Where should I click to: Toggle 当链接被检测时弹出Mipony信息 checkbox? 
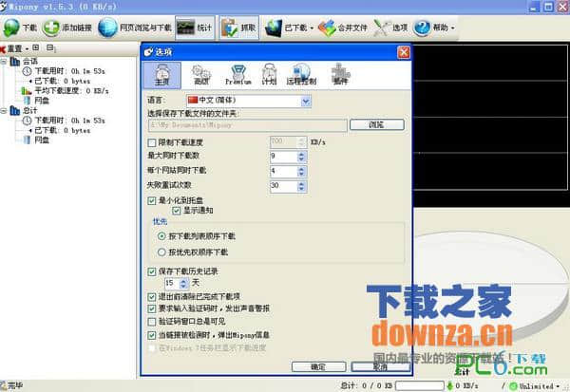click(152, 335)
